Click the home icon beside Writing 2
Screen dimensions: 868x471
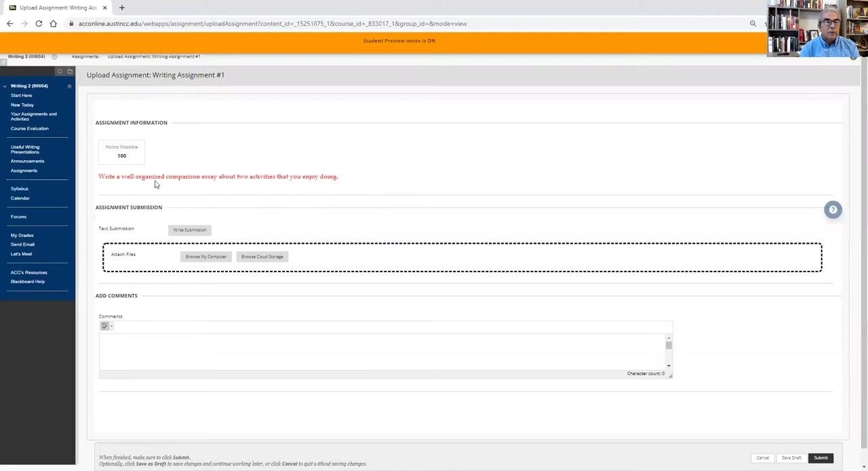[x=69, y=86]
